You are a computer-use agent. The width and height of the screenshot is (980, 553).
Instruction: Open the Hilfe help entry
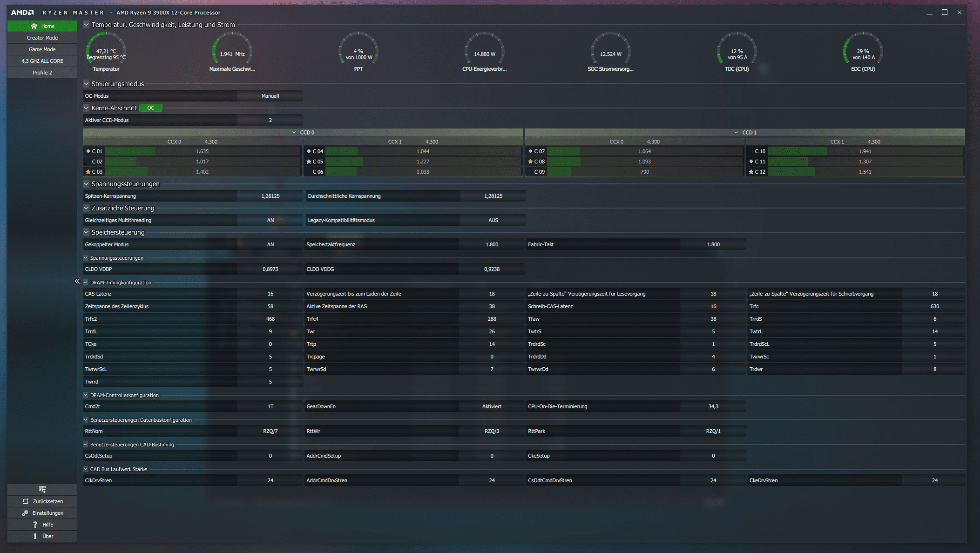click(x=42, y=525)
